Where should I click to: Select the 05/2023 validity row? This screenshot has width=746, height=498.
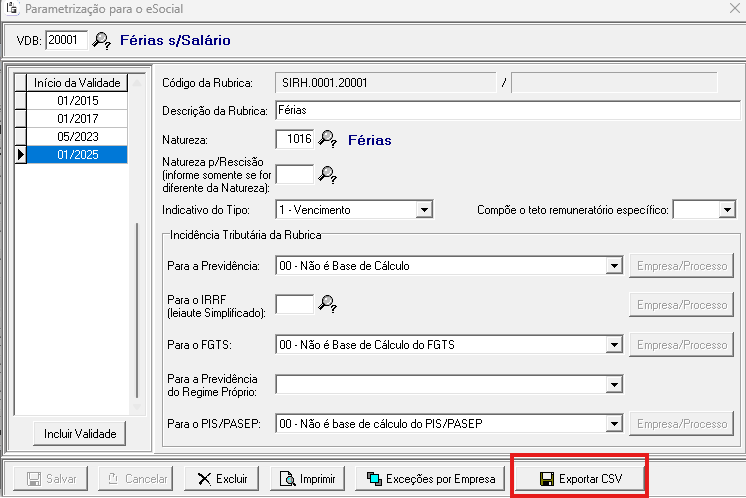(x=77, y=136)
